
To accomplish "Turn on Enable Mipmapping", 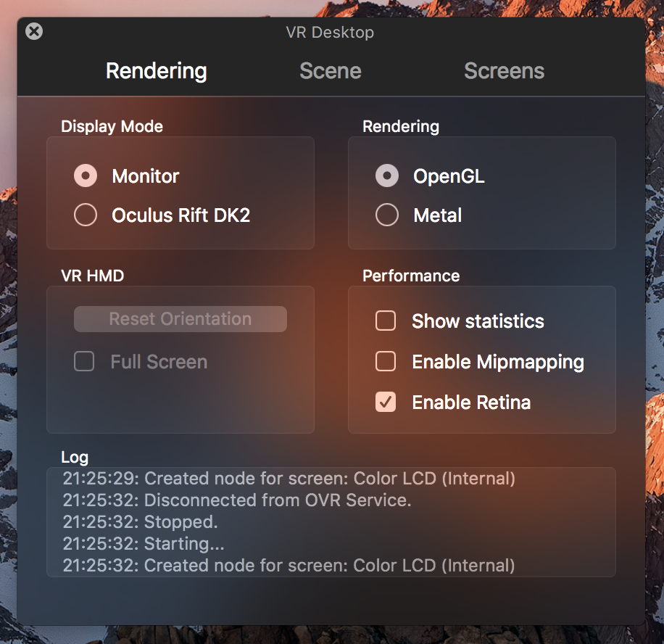I will point(386,362).
